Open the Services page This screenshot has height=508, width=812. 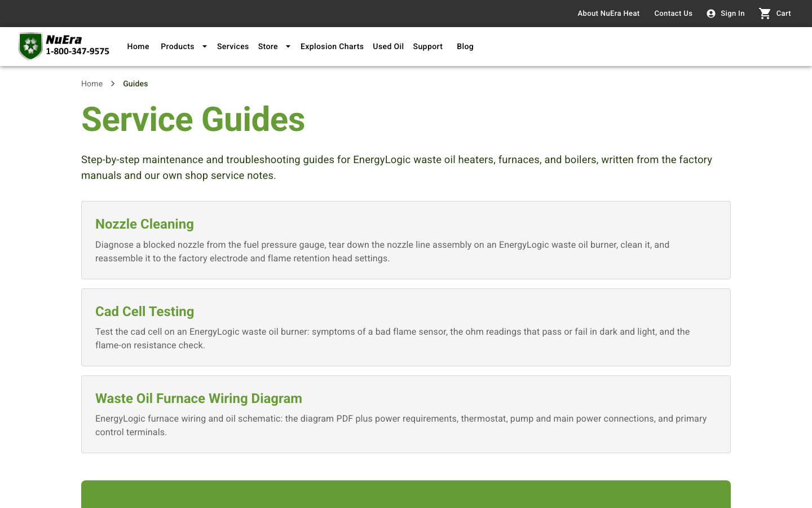(x=233, y=46)
